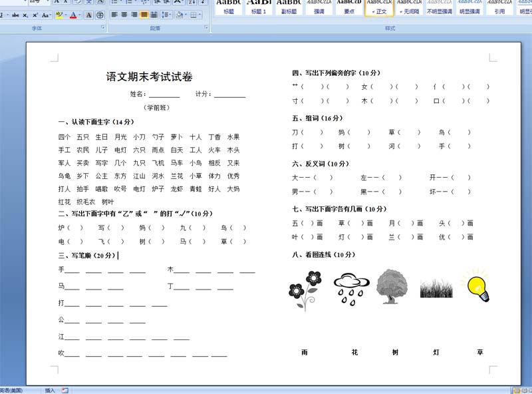
Task: Click heading 五、组词（16分）
Action: click(317, 118)
